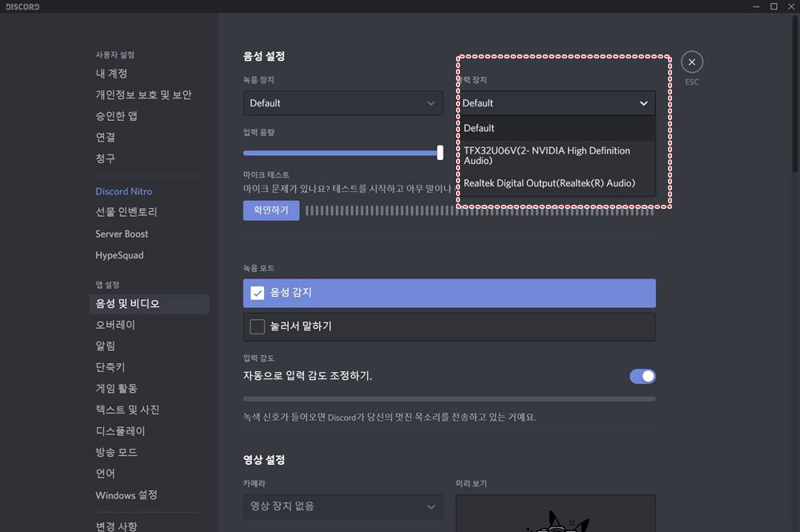
Task: Close settings with the ESC circle button
Action: pyautogui.click(x=692, y=62)
